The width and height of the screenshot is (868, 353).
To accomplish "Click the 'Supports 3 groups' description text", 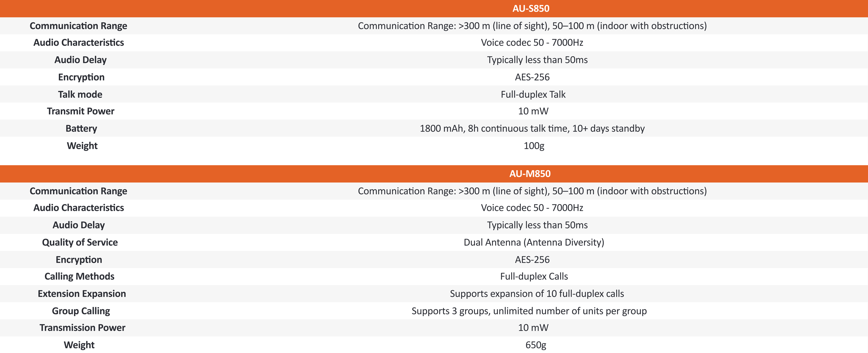I will tap(529, 311).
